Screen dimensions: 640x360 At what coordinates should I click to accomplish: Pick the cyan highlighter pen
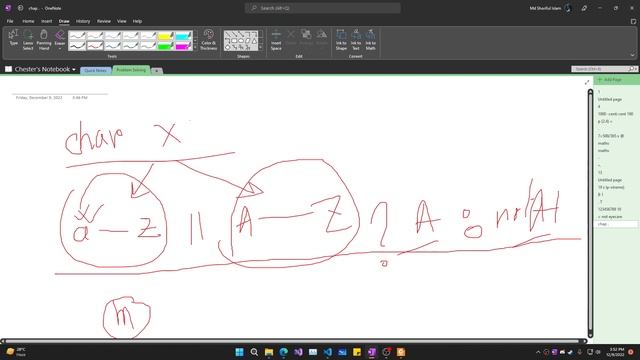pos(183,36)
